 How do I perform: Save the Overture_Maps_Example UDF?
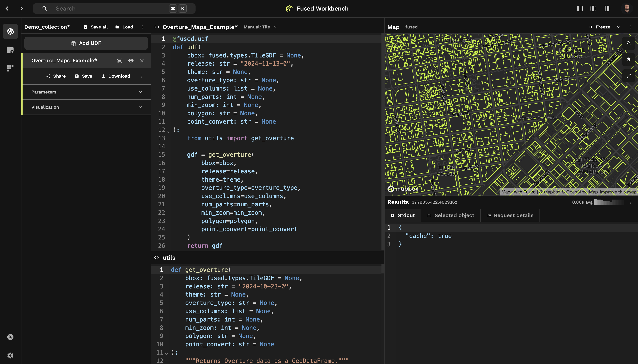pos(84,76)
